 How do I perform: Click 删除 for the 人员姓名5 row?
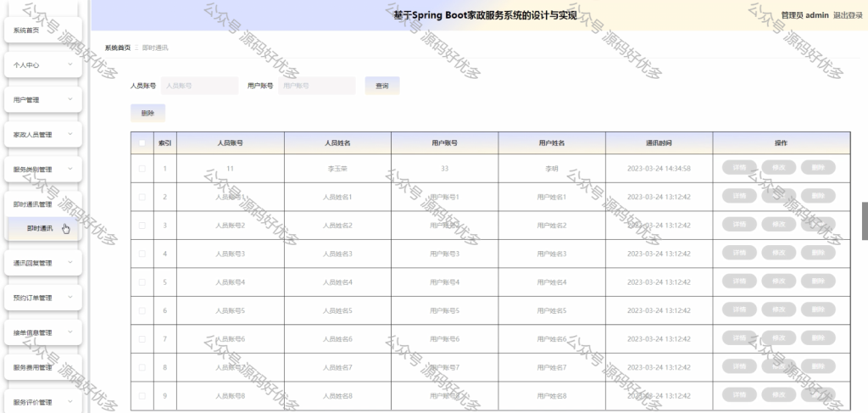click(818, 310)
